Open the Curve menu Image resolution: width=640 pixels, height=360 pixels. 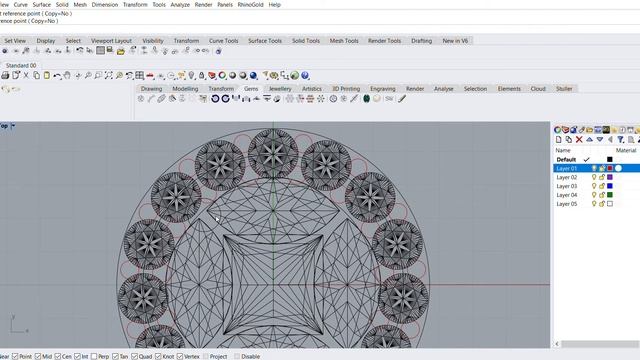coord(20,4)
